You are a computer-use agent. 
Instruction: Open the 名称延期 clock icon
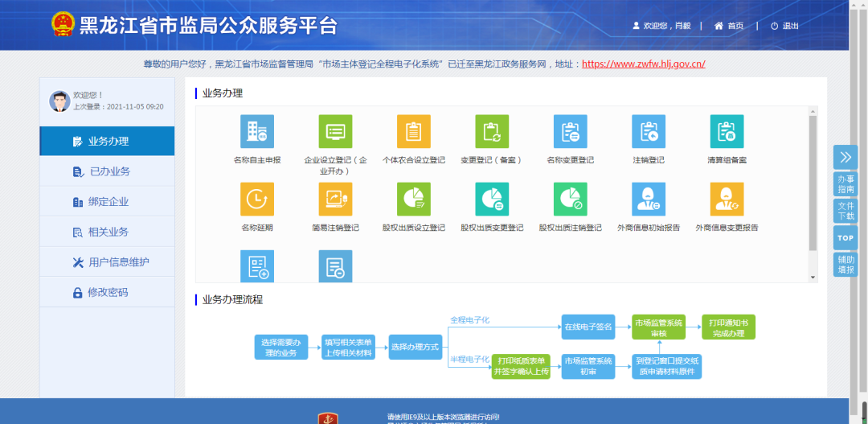[x=257, y=199]
